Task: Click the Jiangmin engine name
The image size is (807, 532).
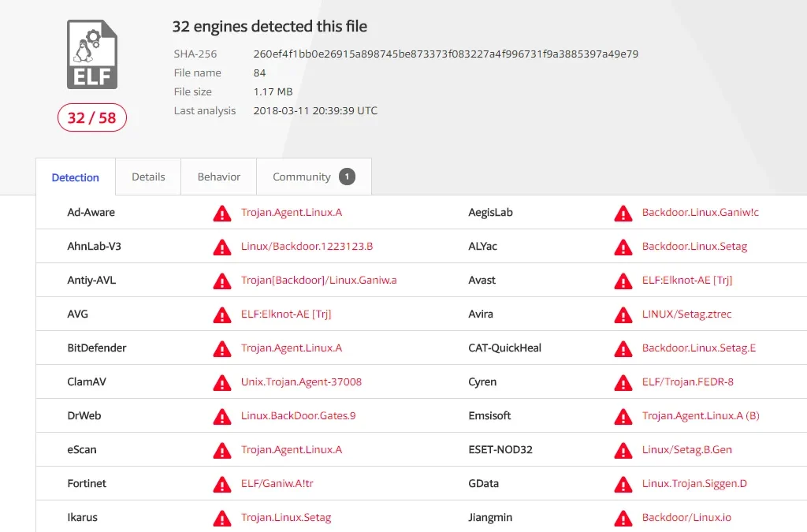Action: click(490, 518)
